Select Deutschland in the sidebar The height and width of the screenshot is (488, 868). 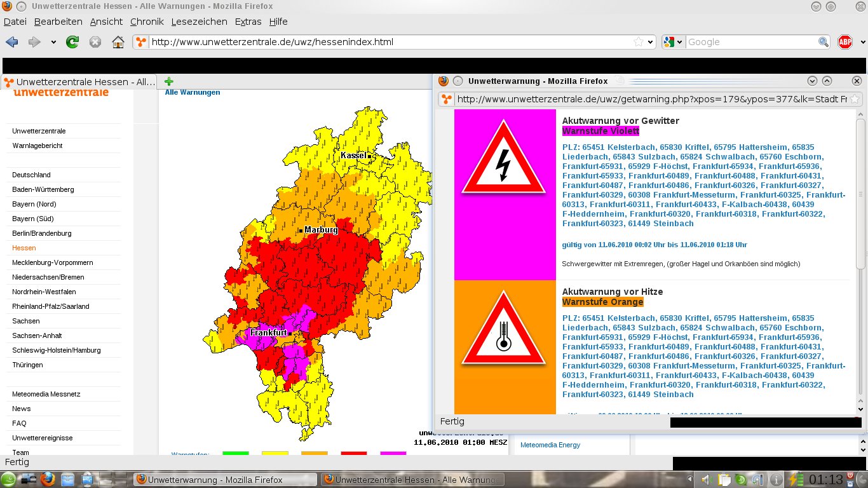click(31, 175)
